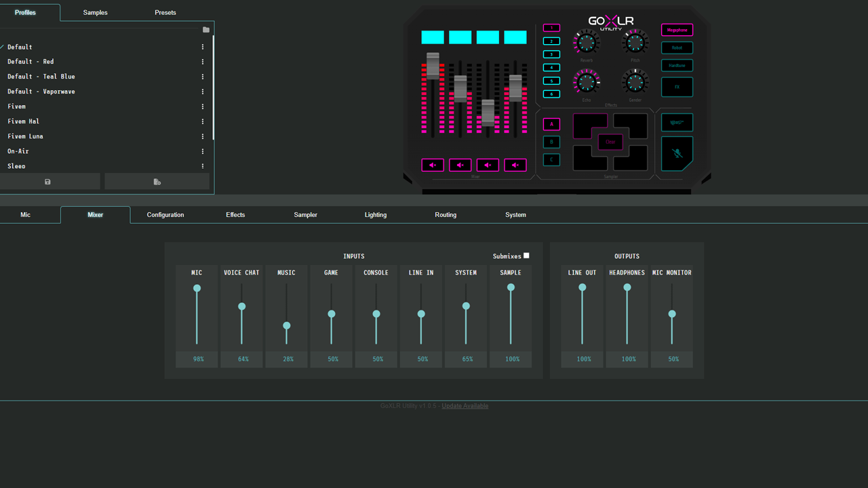Open the options menu for Default - Red

(203, 62)
